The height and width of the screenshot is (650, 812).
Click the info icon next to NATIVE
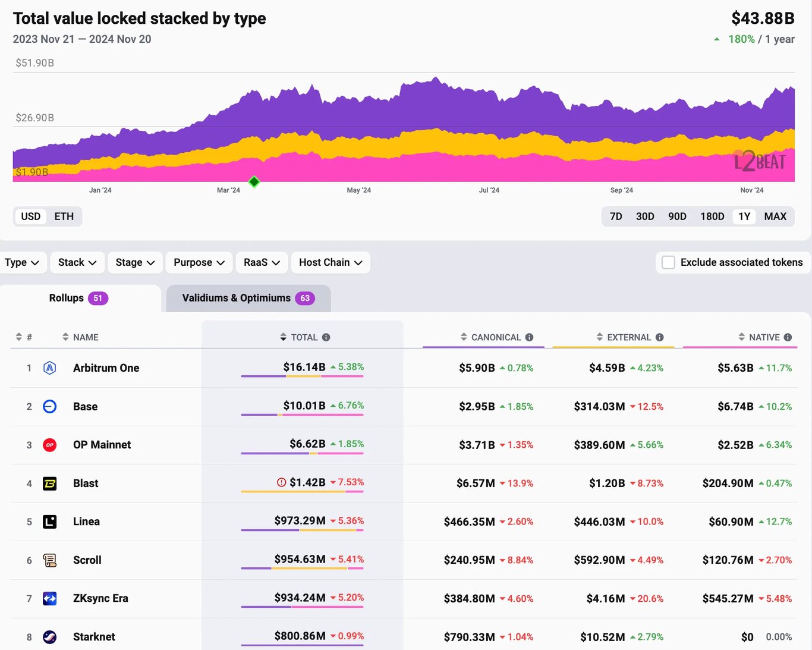coord(788,337)
